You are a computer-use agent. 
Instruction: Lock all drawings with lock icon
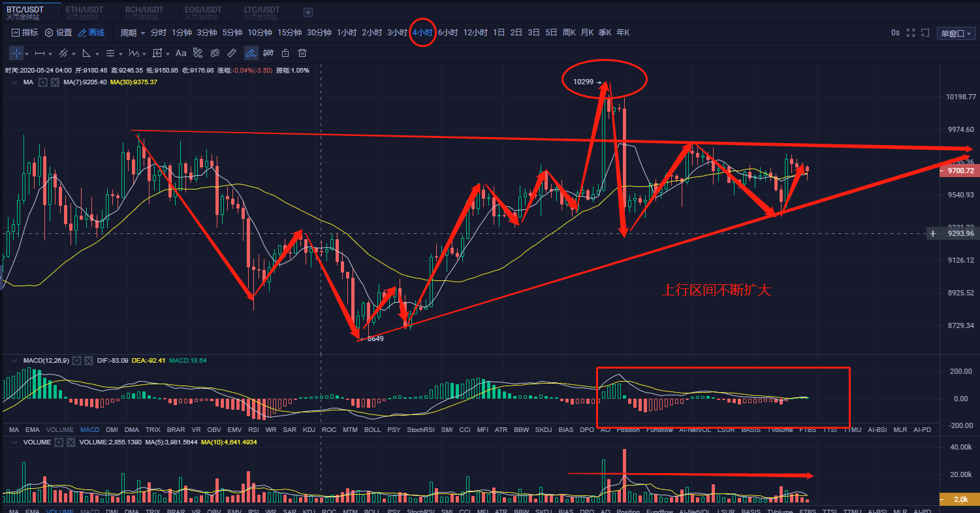tap(285, 53)
